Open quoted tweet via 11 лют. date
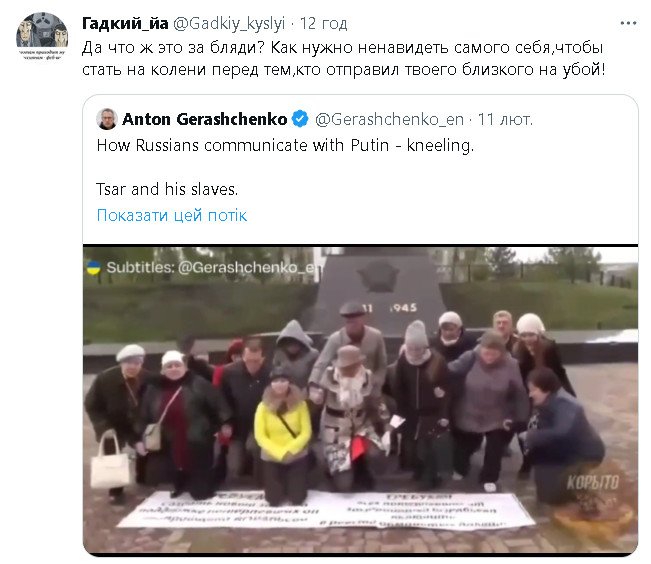The image size is (651, 564). pos(505,120)
